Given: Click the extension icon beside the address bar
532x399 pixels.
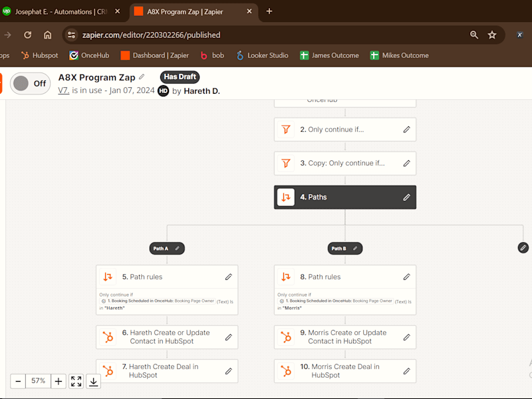Looking at the screenshot, I should coord(519,35).
